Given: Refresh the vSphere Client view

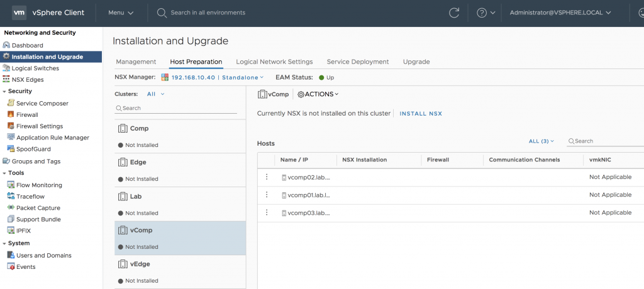Looking at the screenshot, I should [454, 13].
